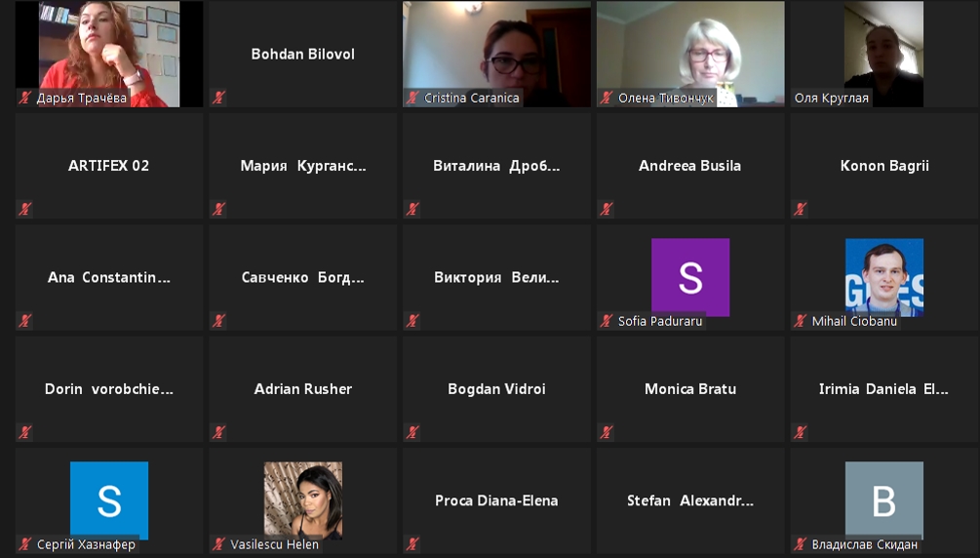The width and height of the screenshot is (980, 558).
Task: Click muted mic icon on Bohdan Bilovol tile
Action: point(218,98)
